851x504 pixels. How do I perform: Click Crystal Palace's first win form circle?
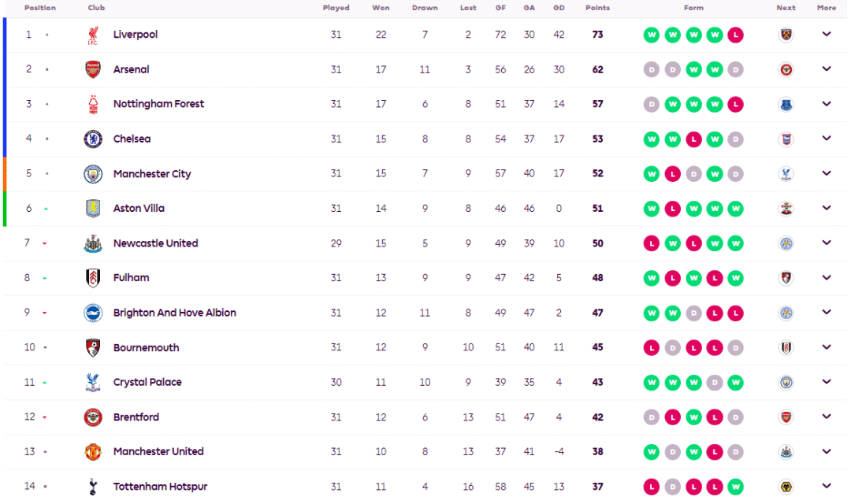pos(652,383)
